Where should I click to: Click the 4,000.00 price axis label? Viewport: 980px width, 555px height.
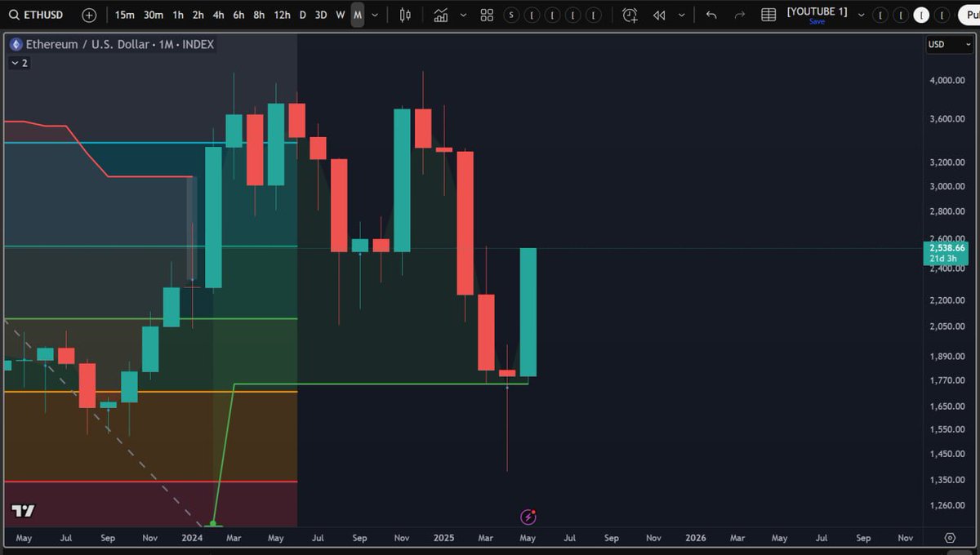pyautogui.click(x=947, y=80)
